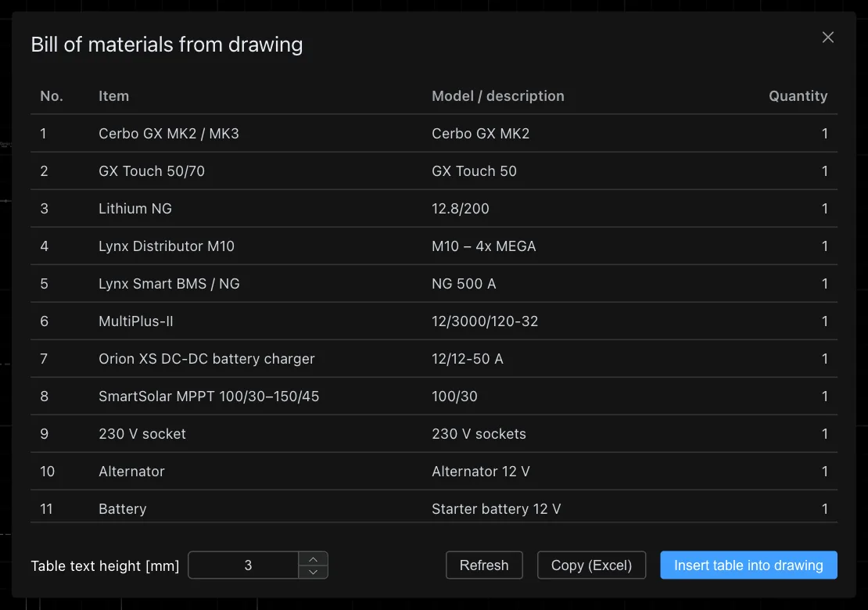The image size is (868, 610).
Task: Click the GX Touch 50 model description
Action: pos(474,171)
